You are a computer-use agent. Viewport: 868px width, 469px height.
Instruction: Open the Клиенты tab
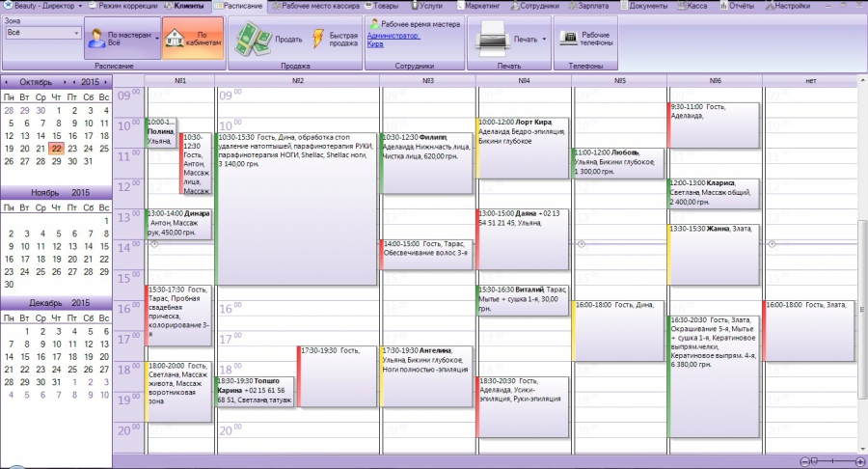[185, 6]
